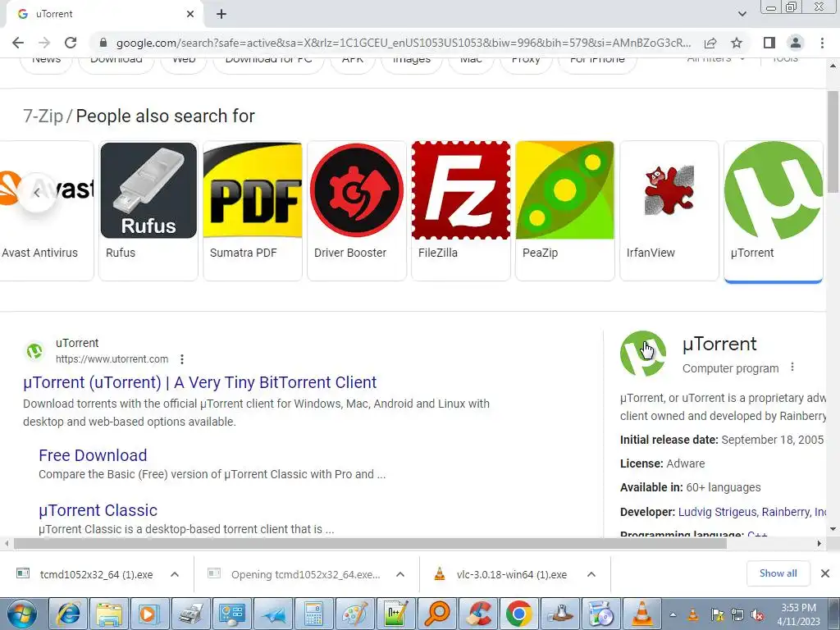The height and width of the screenshot is (630, 840).
Task: Click the https://www.utorrent.com URL text
Action: pos(112,359)
